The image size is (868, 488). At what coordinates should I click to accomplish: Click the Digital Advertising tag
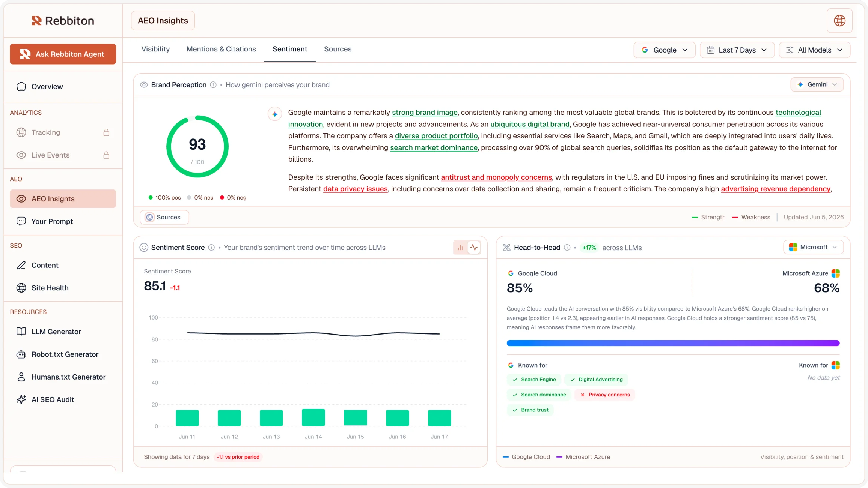(x=596, y=380)
